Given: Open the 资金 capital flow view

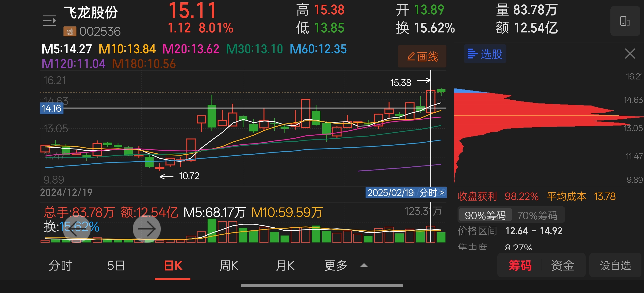Looking at the screenshot, I should (562, 265).
